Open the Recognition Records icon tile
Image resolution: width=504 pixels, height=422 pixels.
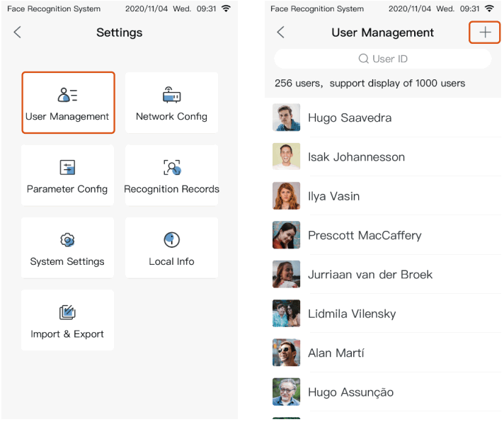point(171,175)
